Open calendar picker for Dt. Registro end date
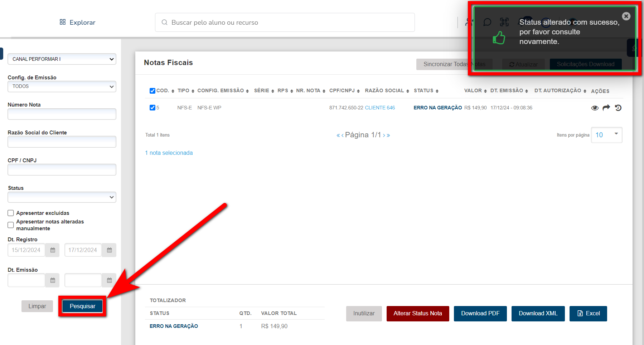 (x=109, y=250)
